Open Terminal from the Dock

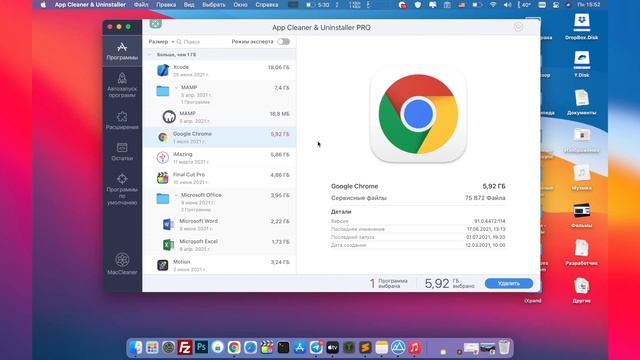(x=283, y=347)
